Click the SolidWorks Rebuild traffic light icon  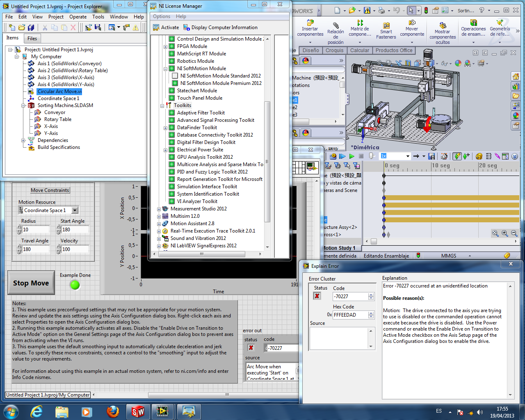[426, 10]
